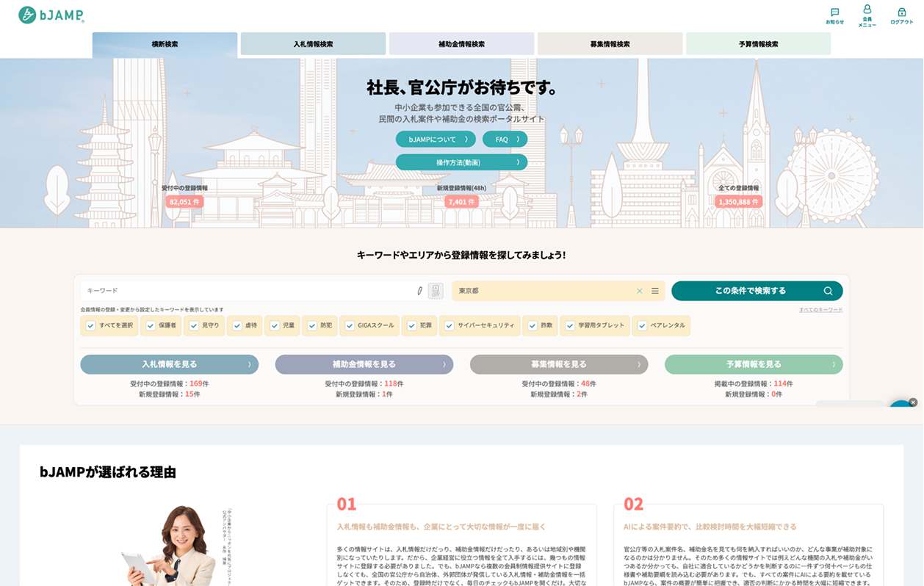This screenshot has height=586, width=924.
Task: Click the この条件で検索する button
Action: (x=757, y=291)
